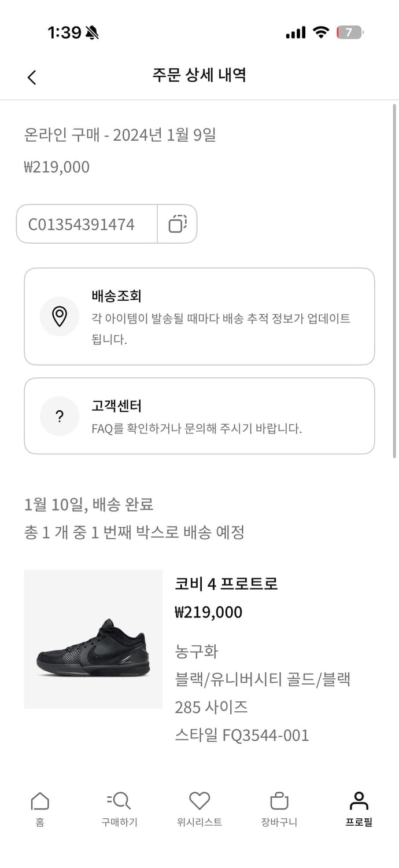This screenshot has width=399, height=868.
Task: Select the location pin icon for 배송조회
Action: [60, 317]
